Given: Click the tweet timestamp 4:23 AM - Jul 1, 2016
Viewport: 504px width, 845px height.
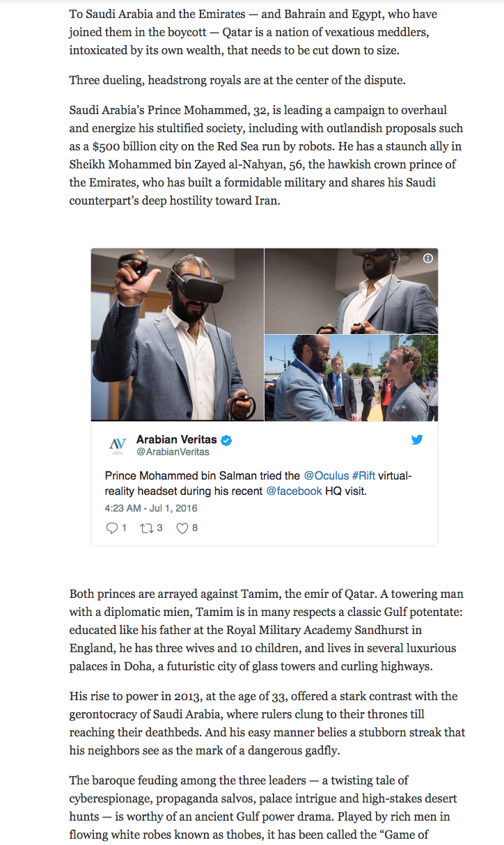Looking at the screenshot, I should pyautogui.click(x=151, y=509).
